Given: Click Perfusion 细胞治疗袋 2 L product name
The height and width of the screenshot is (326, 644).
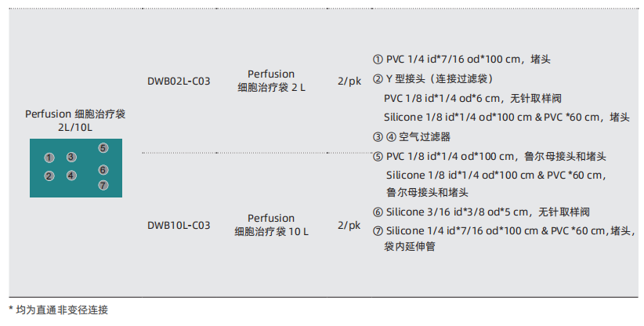Looking at the screenshot, I should [x=271, y=81].
